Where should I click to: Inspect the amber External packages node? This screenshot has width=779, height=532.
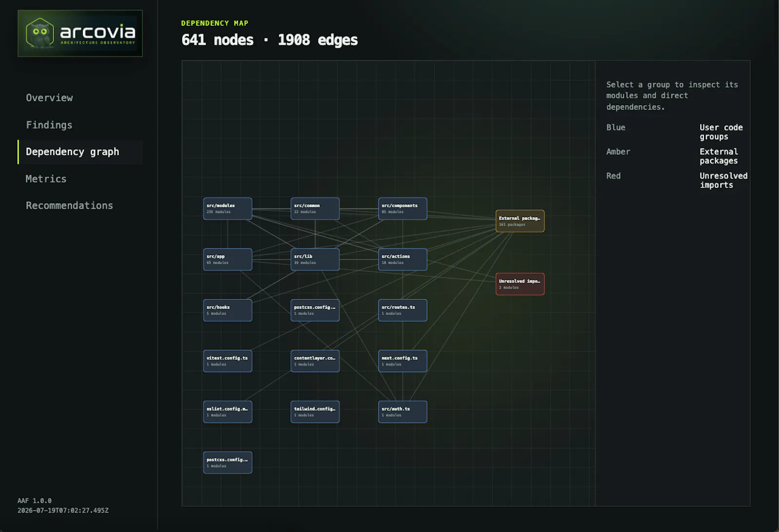point(520,221)
